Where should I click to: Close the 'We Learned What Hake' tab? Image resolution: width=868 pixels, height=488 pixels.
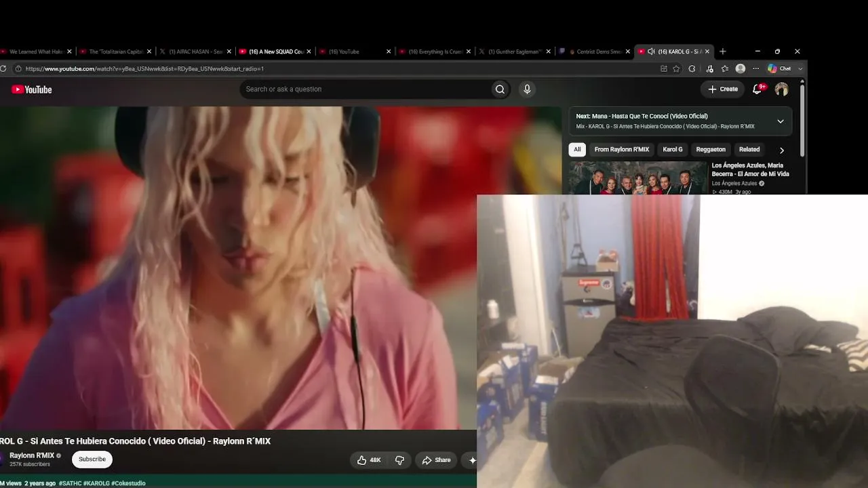(x=69, y=52)
